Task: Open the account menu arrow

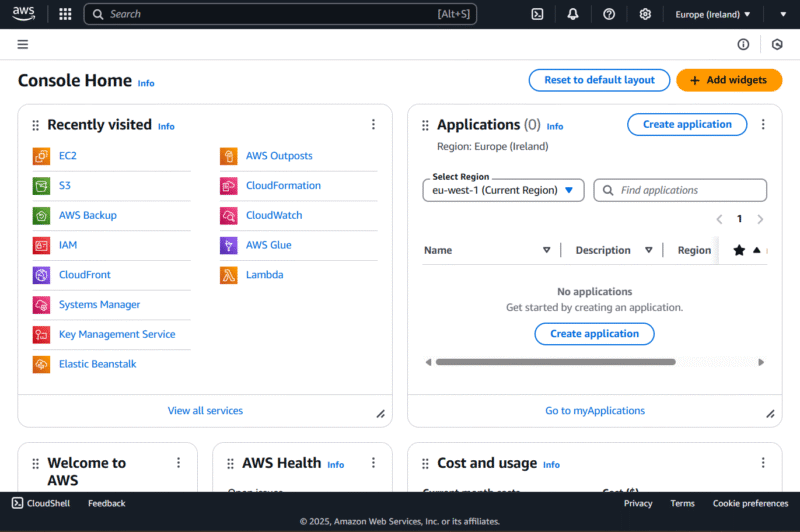Action: click(x=783, y=14)
